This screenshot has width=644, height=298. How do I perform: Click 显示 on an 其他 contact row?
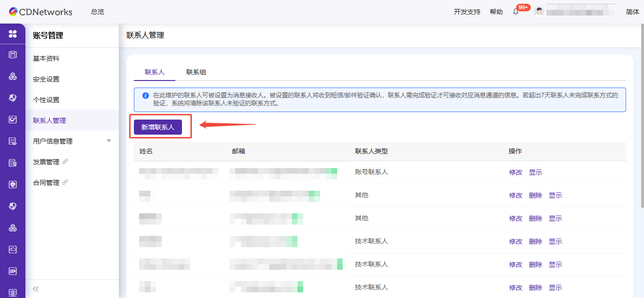coord(555,195)
